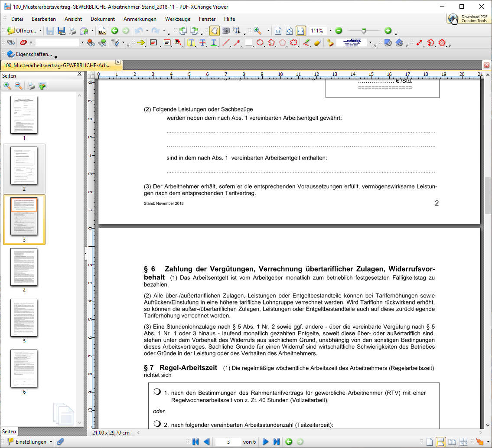This screenshot has height=448, width=492.
Task: Expand the Einstellungen dropdown
Action: pyautogui.click(x=51, y=442)
